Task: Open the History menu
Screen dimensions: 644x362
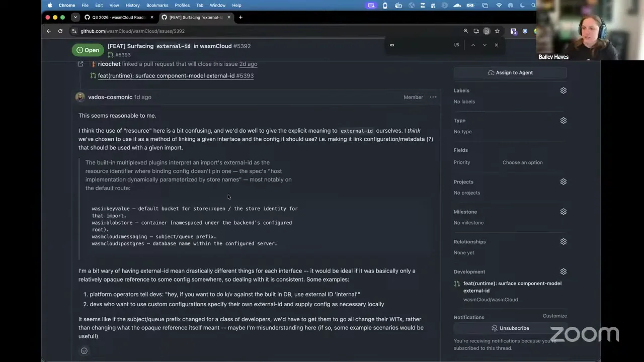Action: click(x=133, y=5)
